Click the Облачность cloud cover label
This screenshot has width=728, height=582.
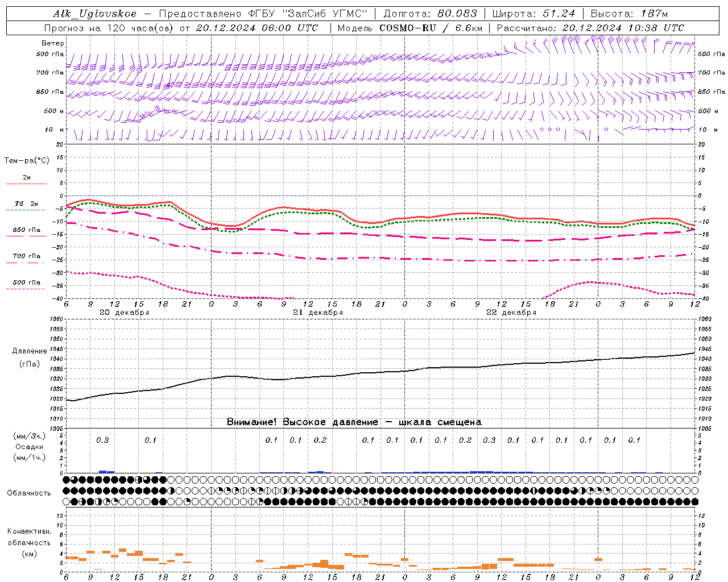pyautogui.click(x=29, y=493)
